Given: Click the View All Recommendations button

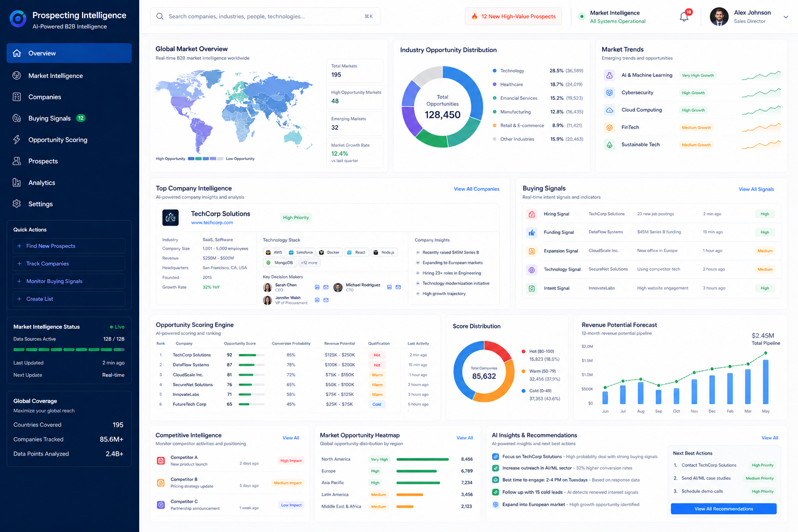Looking at the screenshot, I should pyautogui.click(x=724, y=509).
